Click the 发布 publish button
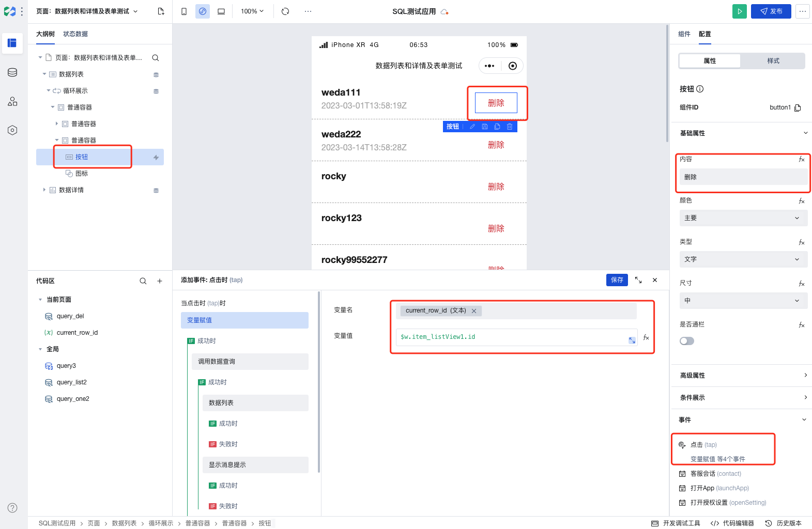 (x=771, y=11)
